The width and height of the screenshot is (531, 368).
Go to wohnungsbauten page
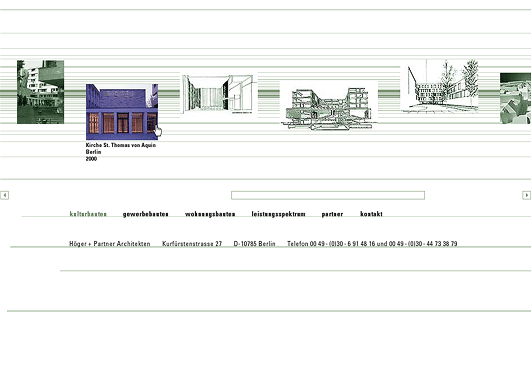[x=210, y=214]
